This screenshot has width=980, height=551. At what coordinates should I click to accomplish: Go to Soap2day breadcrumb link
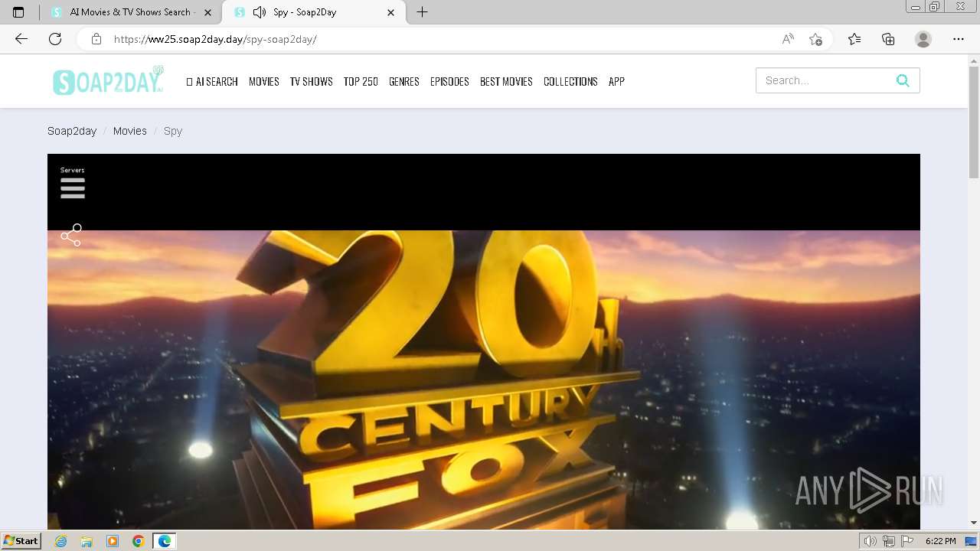click(72, 131)
